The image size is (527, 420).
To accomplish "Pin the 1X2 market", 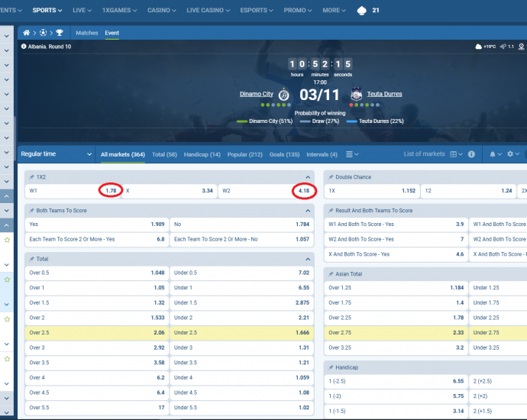I will (x=31, y=177).
